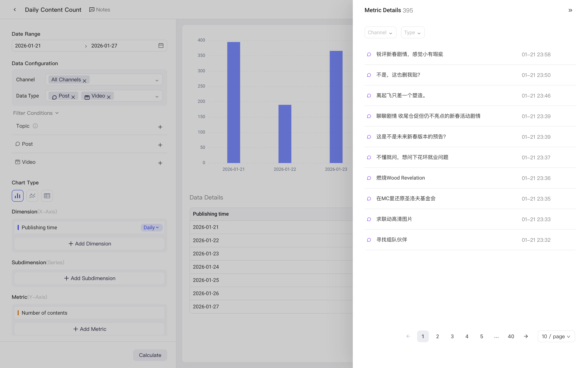Viewport: 588px width, 368px height.
Task: Change the Daily granularity dropdown
Action: coord(151,227)
